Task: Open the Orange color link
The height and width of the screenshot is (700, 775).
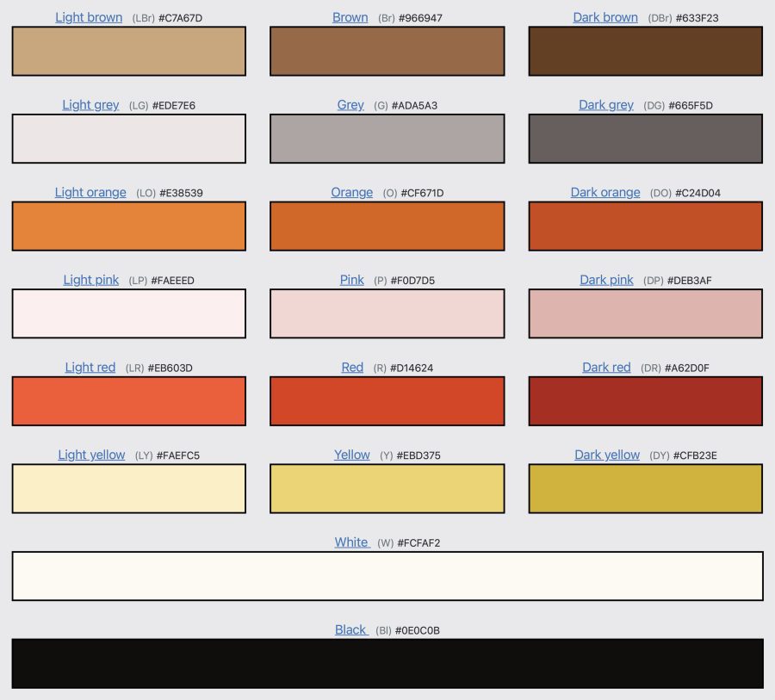Action: click(x=351, y=192)
